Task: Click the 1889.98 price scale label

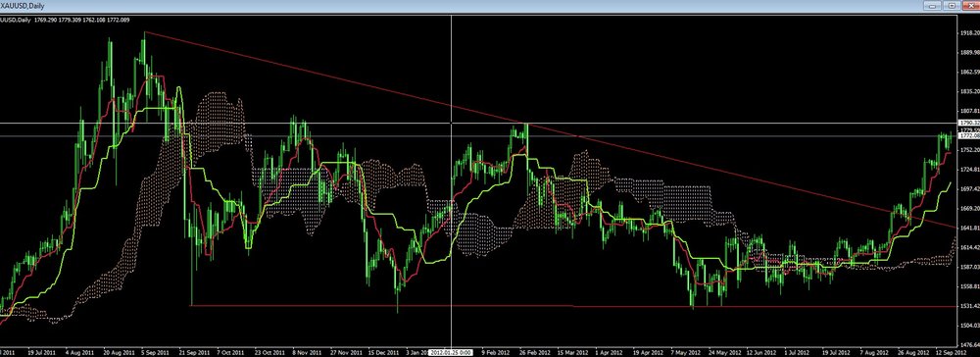Action: point(969,53)
